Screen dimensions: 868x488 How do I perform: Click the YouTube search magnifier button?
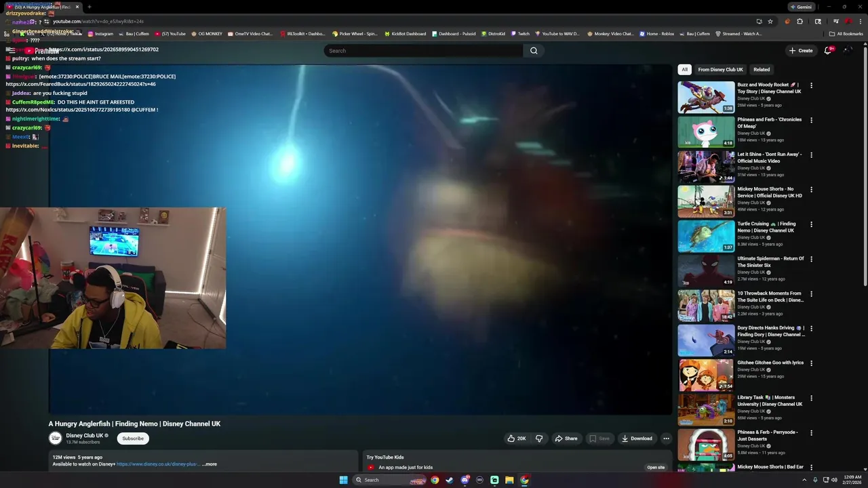click(x=534, y=51)
